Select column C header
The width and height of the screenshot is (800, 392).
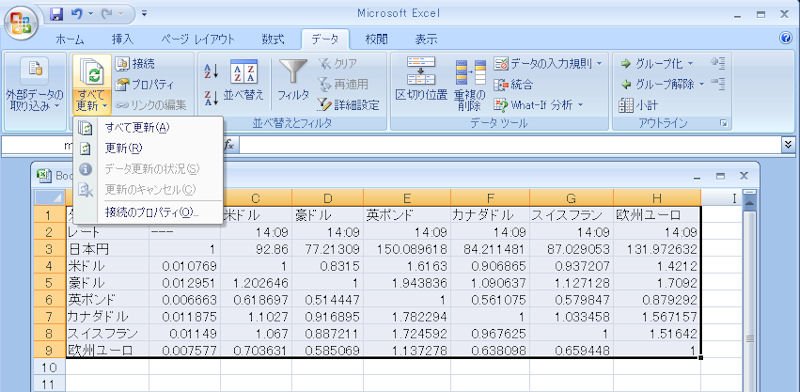[x=256, y=198]
